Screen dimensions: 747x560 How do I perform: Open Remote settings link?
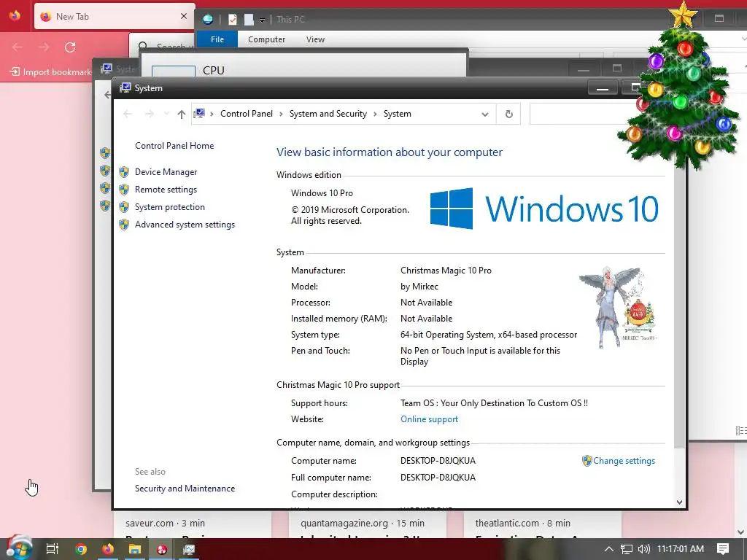coord(166,190)
